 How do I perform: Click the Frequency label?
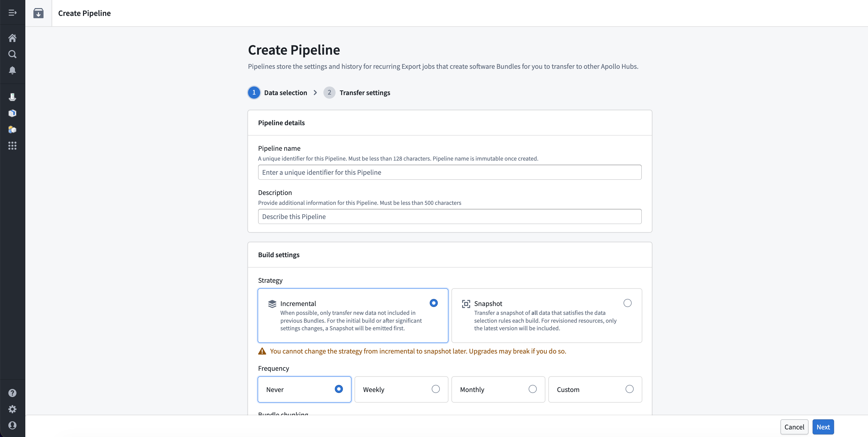274,368
